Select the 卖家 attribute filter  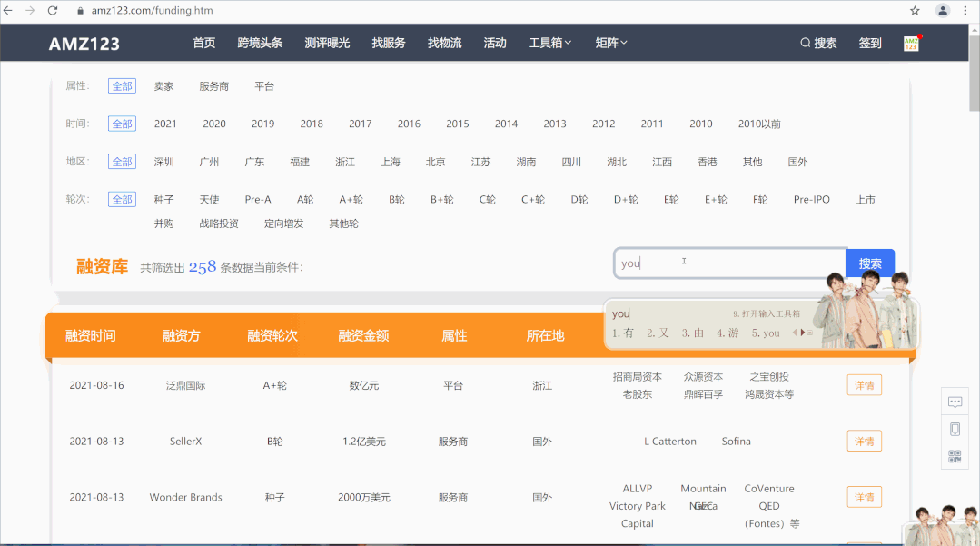[163, 85]
